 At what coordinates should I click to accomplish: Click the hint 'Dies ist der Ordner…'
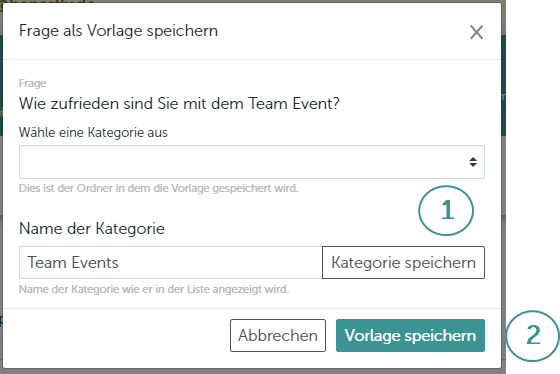click(159, 188)
